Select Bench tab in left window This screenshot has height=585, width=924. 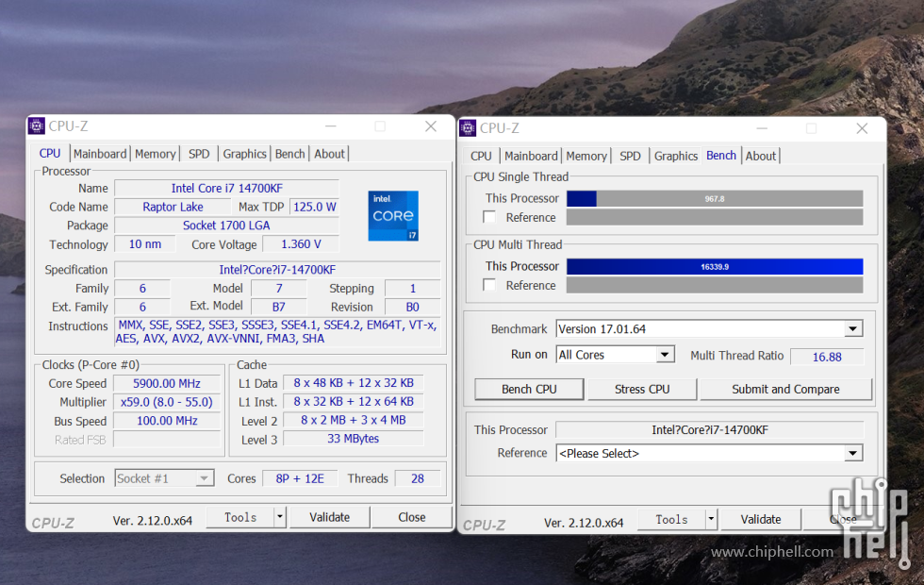(290, 154)
